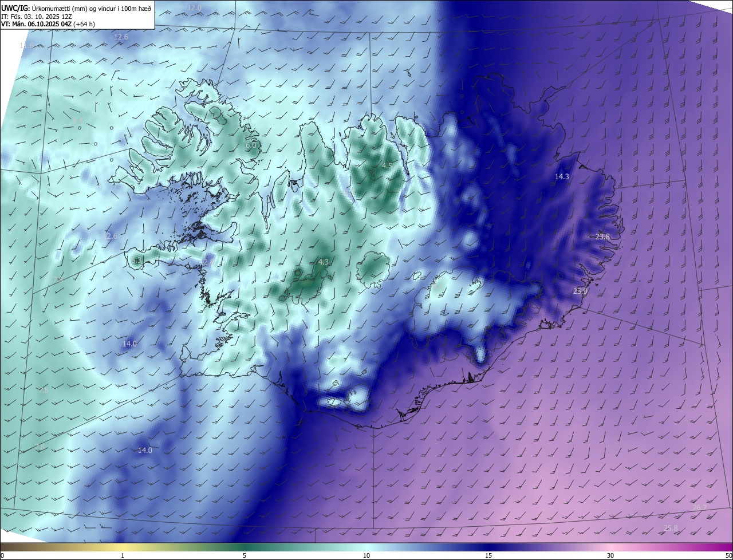The height and width of the screenshot is (560, 733).
Task: Select the 26.7 value label
Action: [699, 508]
